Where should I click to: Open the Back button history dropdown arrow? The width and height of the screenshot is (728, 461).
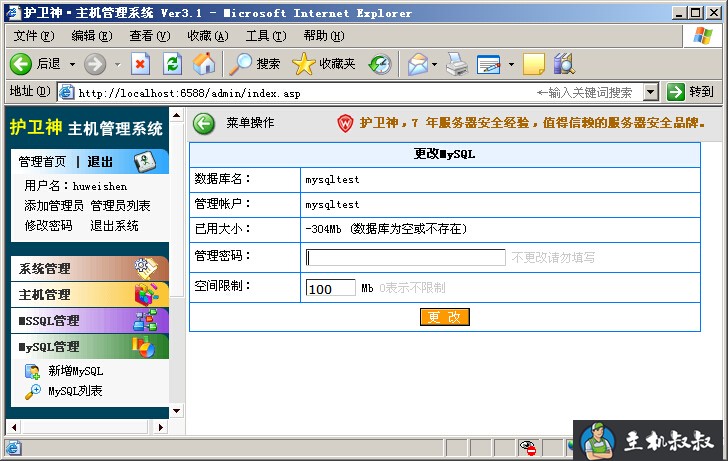pos(72,64)
